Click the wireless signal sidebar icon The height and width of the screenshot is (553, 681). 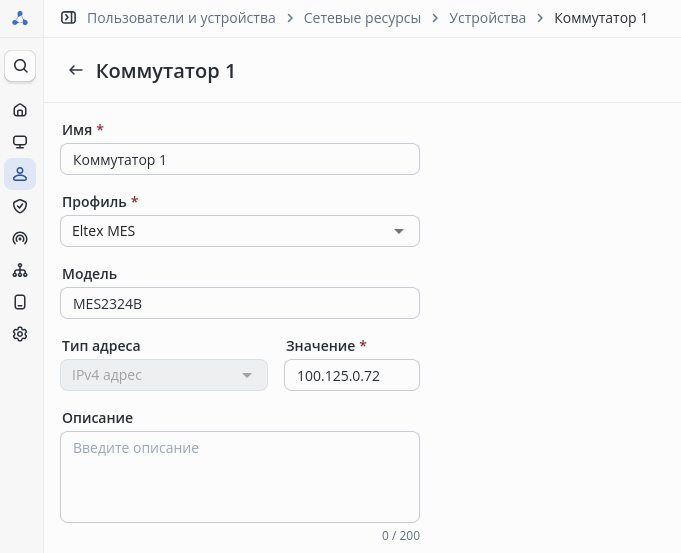pyautogui.click(x=20, y=238)
